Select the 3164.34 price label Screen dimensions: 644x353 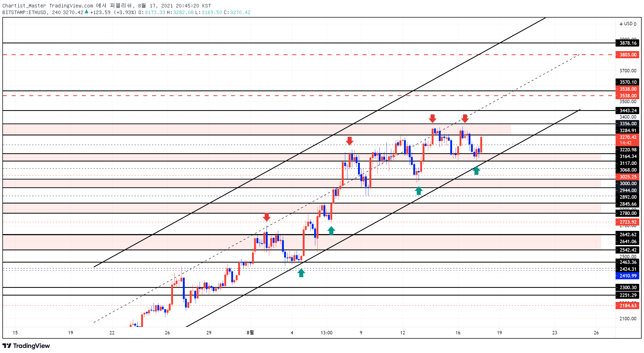coord(628,156)
